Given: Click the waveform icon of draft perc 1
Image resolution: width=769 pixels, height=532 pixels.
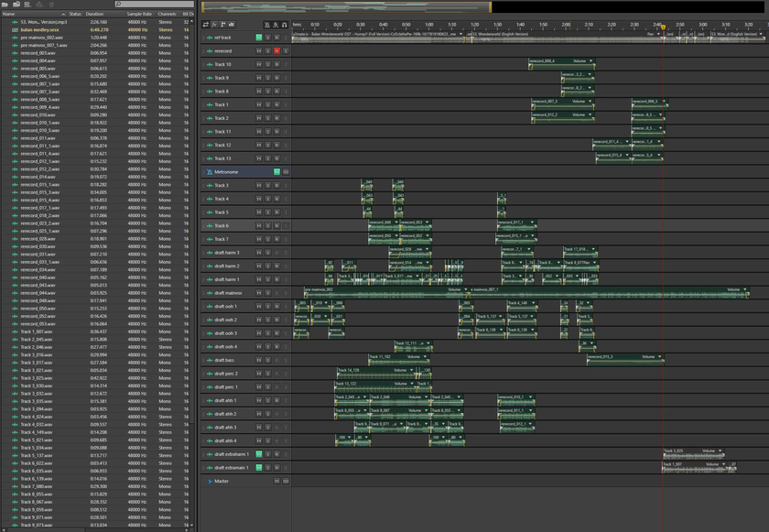Looking at the screenshot, I should (x=210, y=386).
